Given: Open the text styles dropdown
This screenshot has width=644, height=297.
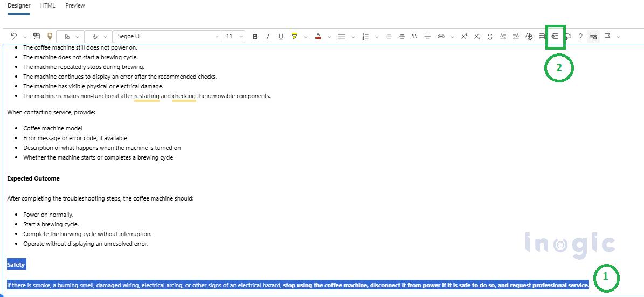Looking at the screenshot, I should [99, 37].
